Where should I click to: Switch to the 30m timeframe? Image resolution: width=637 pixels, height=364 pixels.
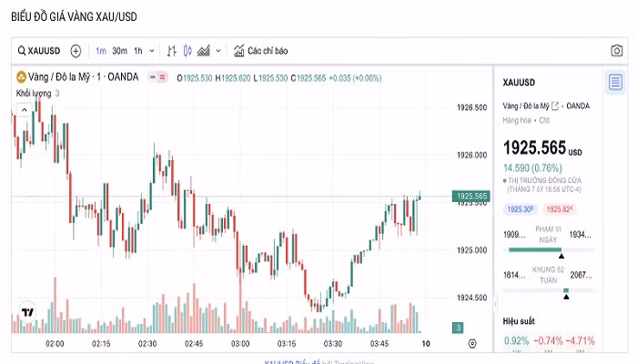(119, 51)
